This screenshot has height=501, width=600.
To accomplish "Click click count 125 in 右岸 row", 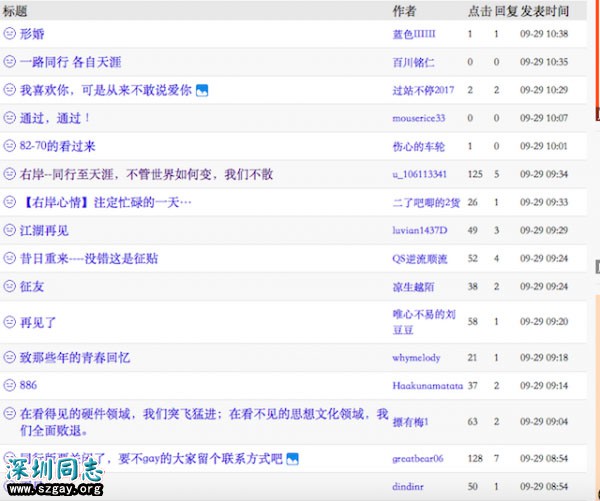I will click(475, 174).
